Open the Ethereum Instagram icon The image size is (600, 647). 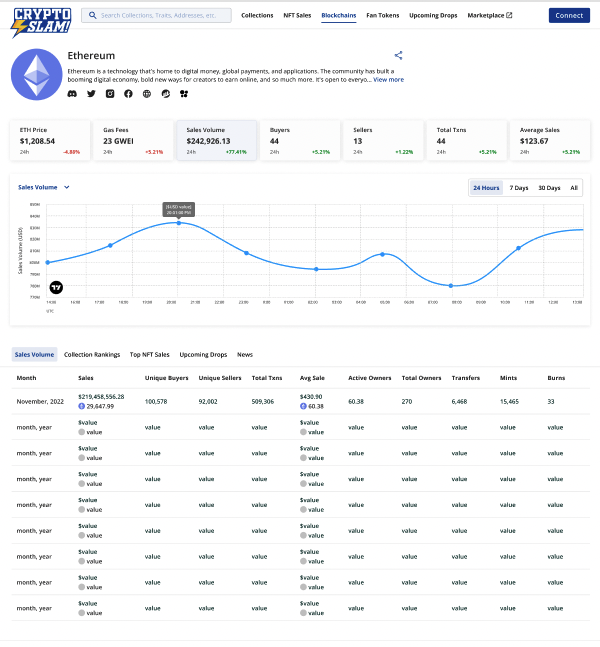(110, 94)
